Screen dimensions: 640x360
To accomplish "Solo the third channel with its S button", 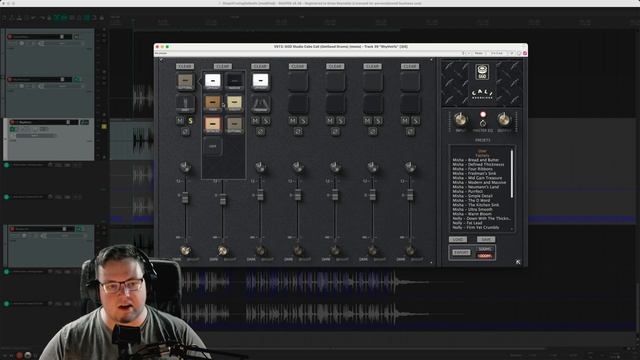I will (266, 121).
